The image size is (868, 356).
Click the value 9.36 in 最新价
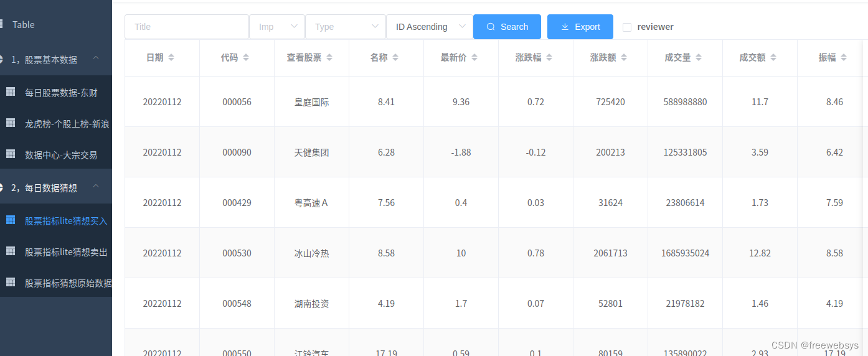(x=461, y=102)
